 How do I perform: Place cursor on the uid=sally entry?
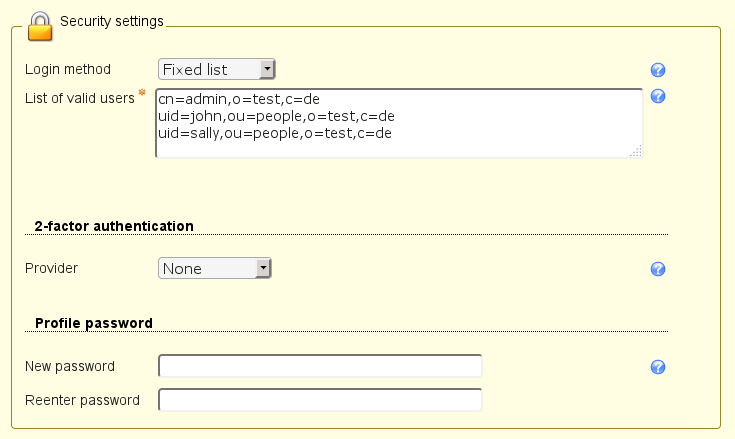275,132
